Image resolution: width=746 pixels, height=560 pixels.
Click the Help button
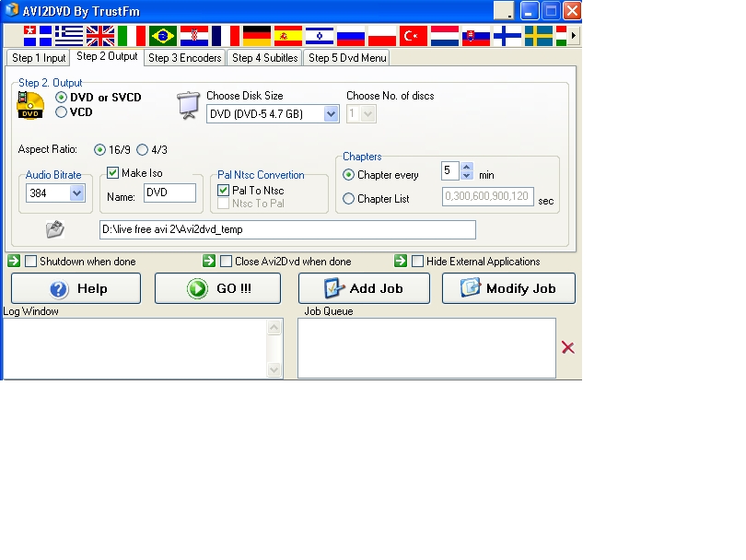[x=76, y=288]
